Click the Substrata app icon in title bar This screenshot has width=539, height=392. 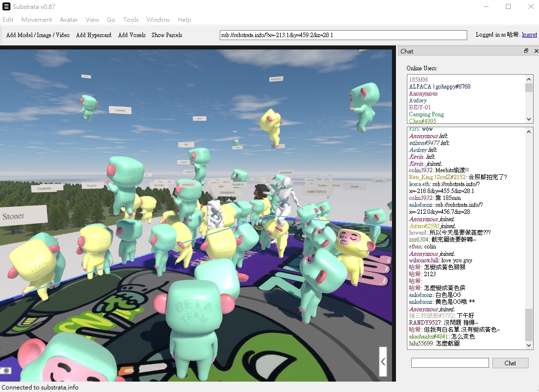tap(6, 6)
